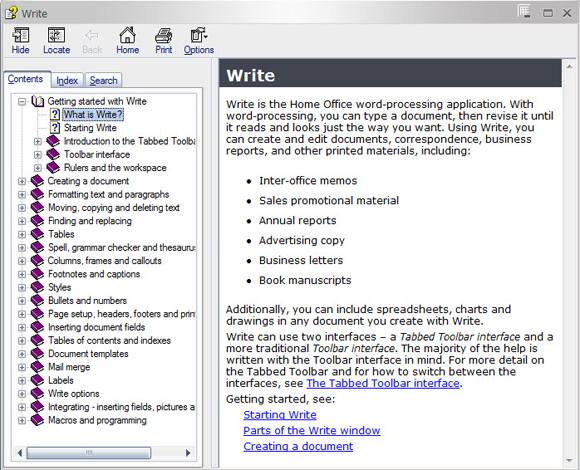Expand Moving, copying and deleting text node
Screen dimensions: 580x470
(22, 208)
